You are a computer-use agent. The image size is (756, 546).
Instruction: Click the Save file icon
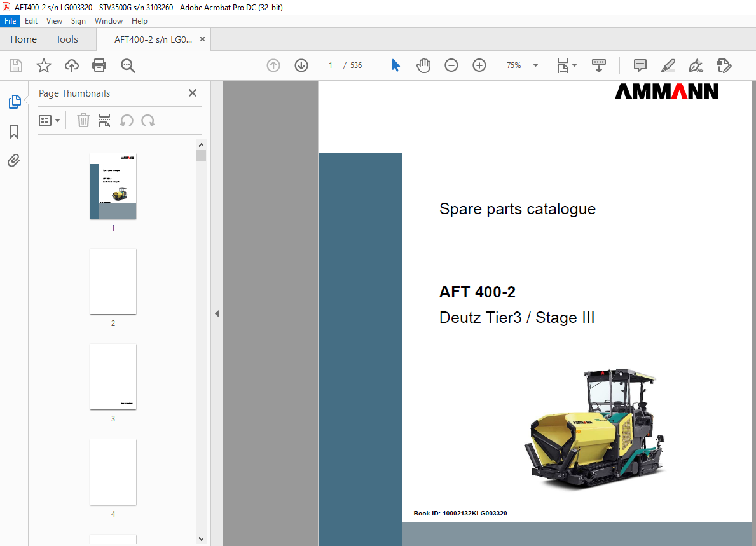tap(16, 65)
